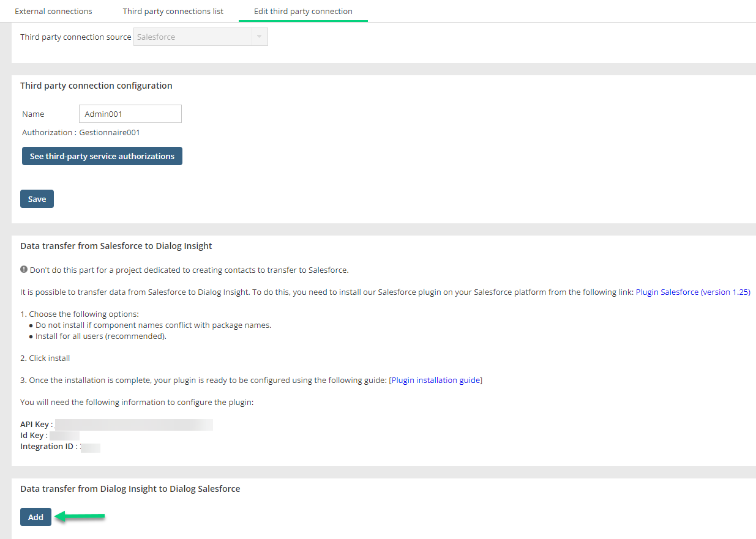Click the Data transfer from Dialog Insight to Dialog Salesforce heading
Viewport: 756px width, 539px height.
(130, 489)
